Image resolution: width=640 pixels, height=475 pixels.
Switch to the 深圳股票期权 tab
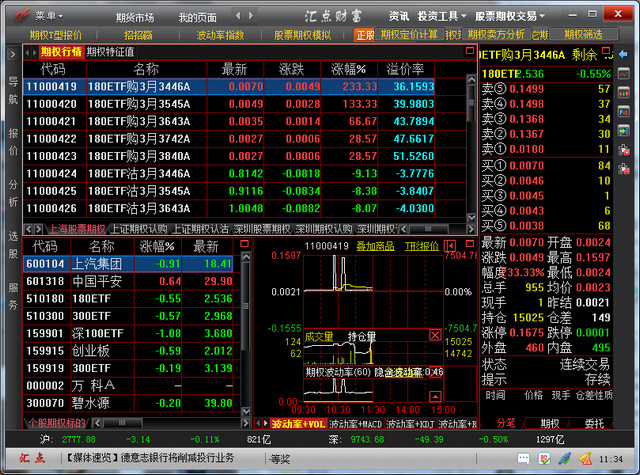coord(261,228)
